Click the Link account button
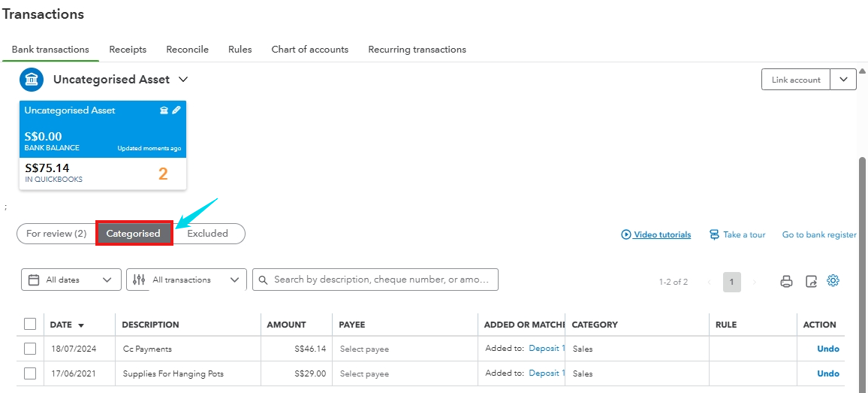Screen dimensions: 868x393 pyautogui.click(x=795, y=79)
